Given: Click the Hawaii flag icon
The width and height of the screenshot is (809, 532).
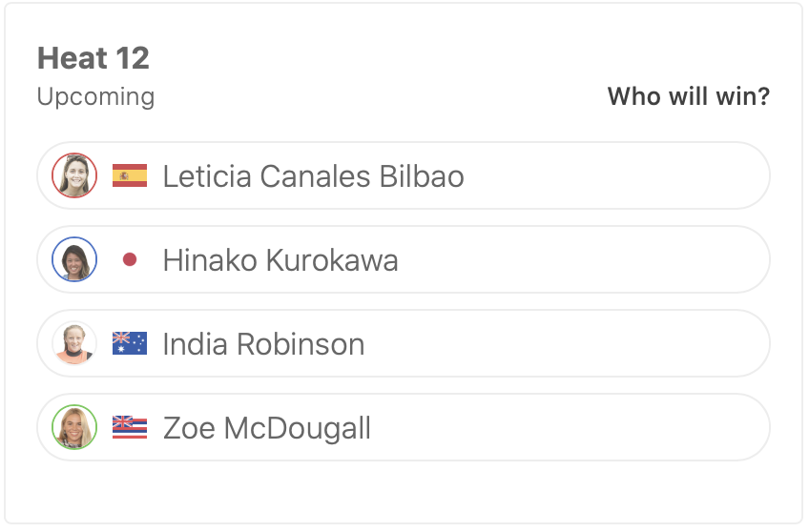Looking at the screenshot, I should click(130, 428).
